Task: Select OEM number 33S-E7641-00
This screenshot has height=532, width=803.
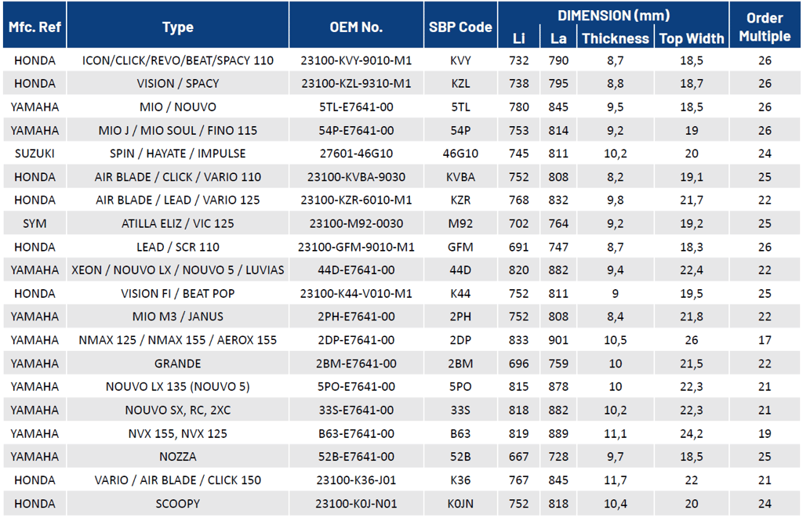Action: (356, 411)
